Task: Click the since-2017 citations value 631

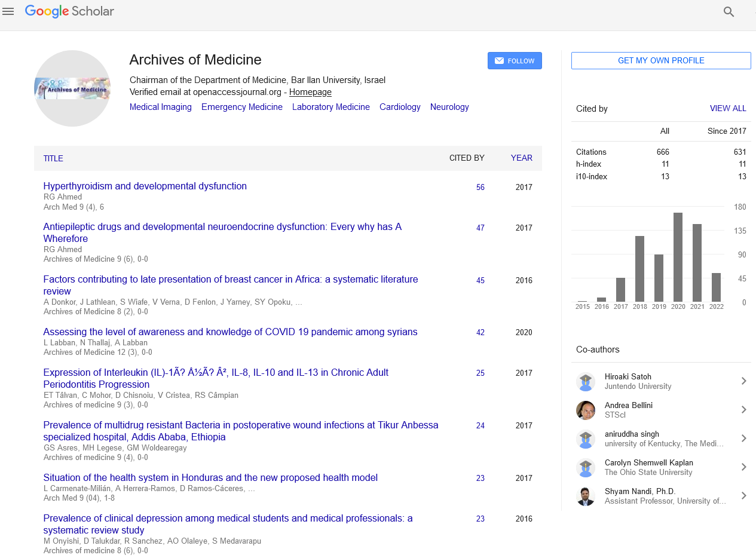Action: [740, 152]
